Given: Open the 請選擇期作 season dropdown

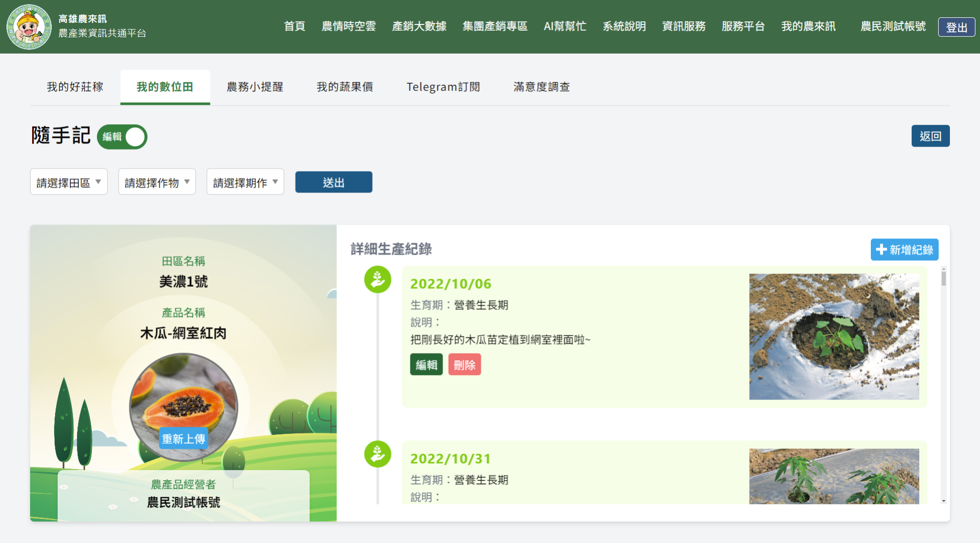Looking at the screenshot, I should coord(246,182).
